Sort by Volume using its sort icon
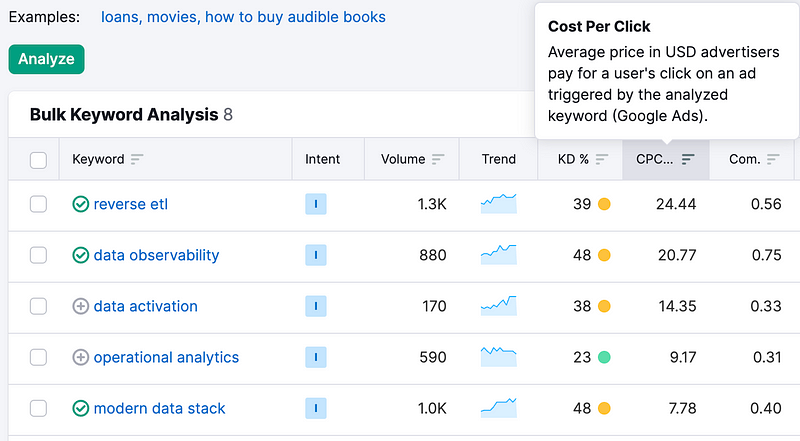The width and height of the screenshot is (800, 441). click(438, 159)
